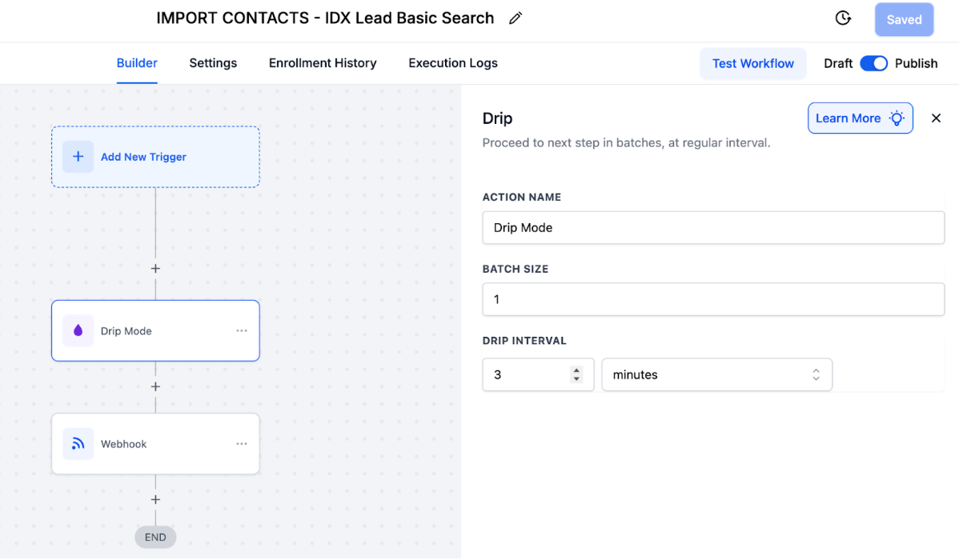Click the Webhook feed icon
The image size is (967, 560).
[78, 444]
